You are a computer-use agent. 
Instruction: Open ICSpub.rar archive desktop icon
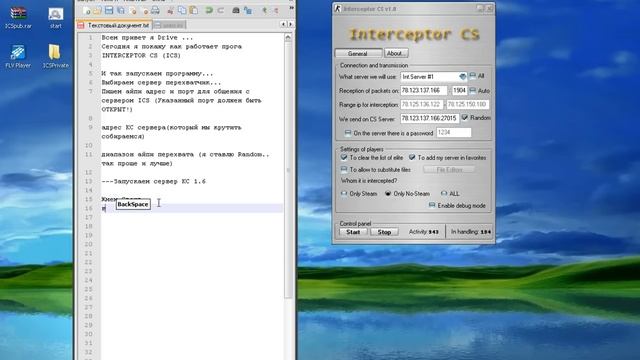[x=18, y=18]
